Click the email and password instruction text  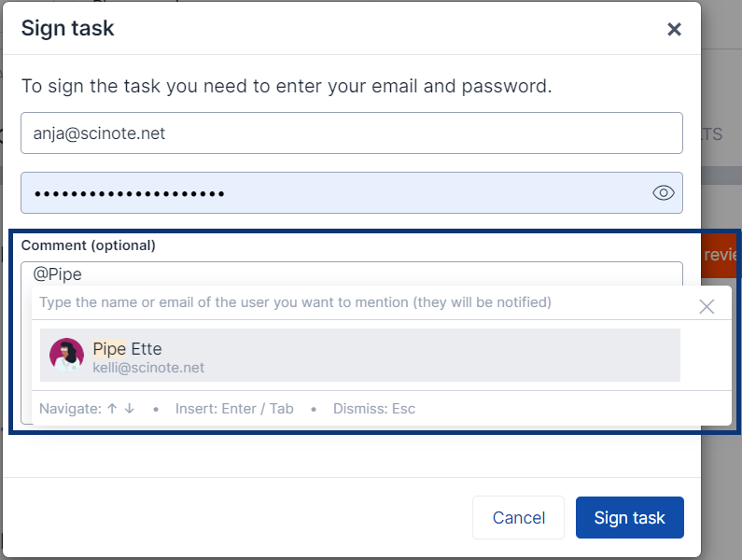pos(287,87)
